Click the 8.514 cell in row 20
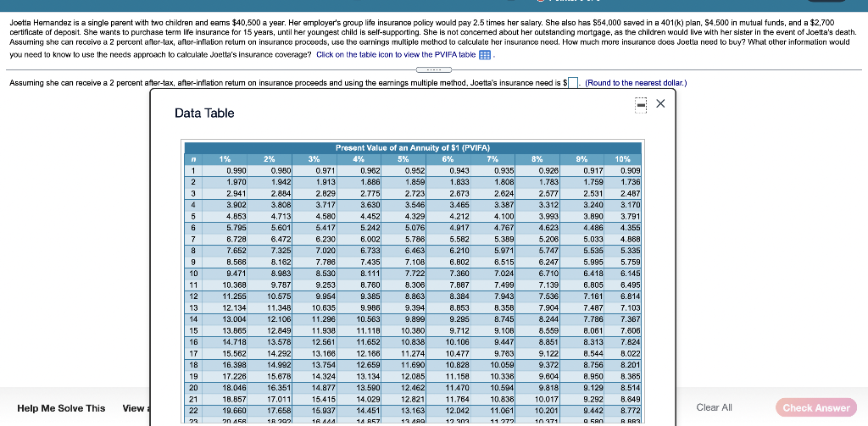Image resolution: width=868 pixels, height=426 pixels. click(x=622, y=388)
